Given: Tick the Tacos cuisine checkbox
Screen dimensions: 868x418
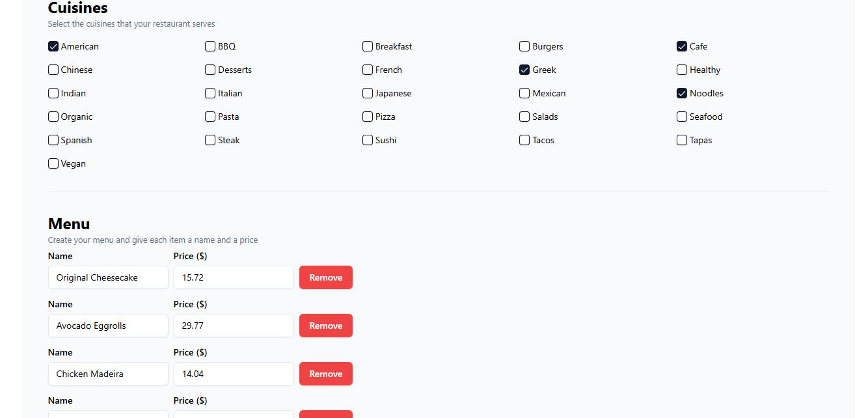Looking at the screenshot, I should coord(524,140).
